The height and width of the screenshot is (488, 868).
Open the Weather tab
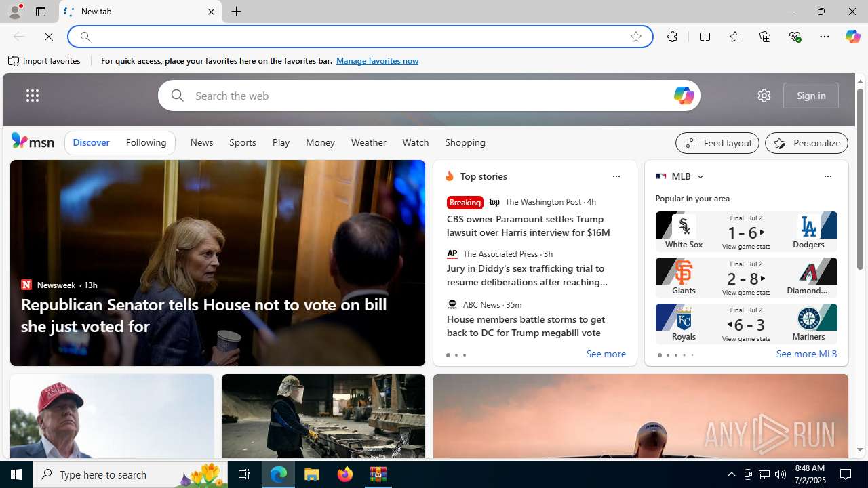pyautogui.click(x=369, y=143)
